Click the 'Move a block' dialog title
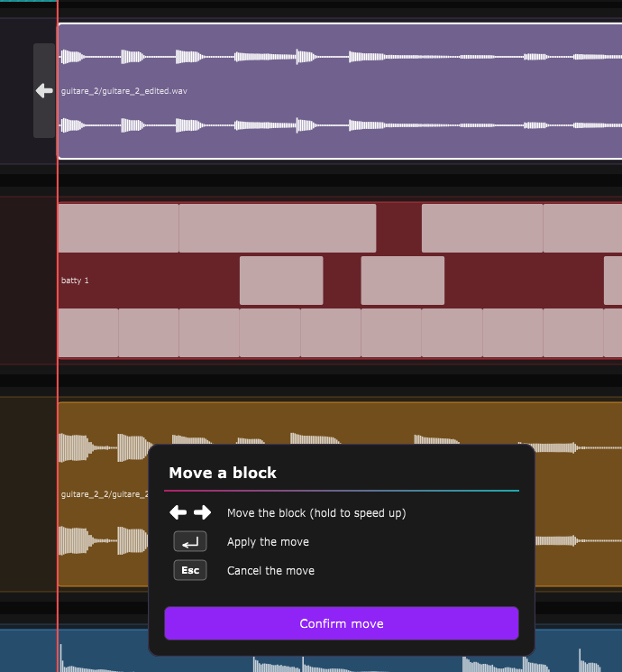The height and width of the screenshot is (672, 622). point(223,473)
